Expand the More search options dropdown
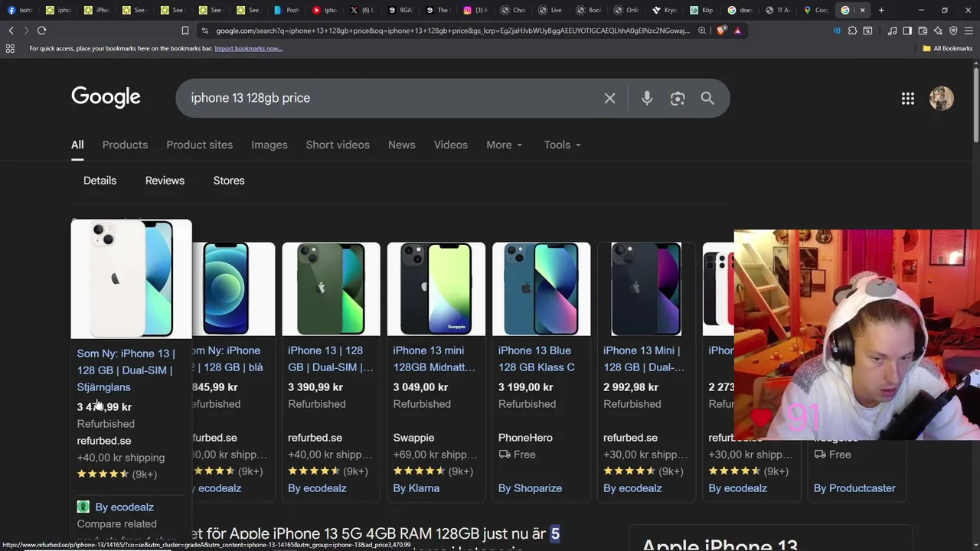 point(504,145)
